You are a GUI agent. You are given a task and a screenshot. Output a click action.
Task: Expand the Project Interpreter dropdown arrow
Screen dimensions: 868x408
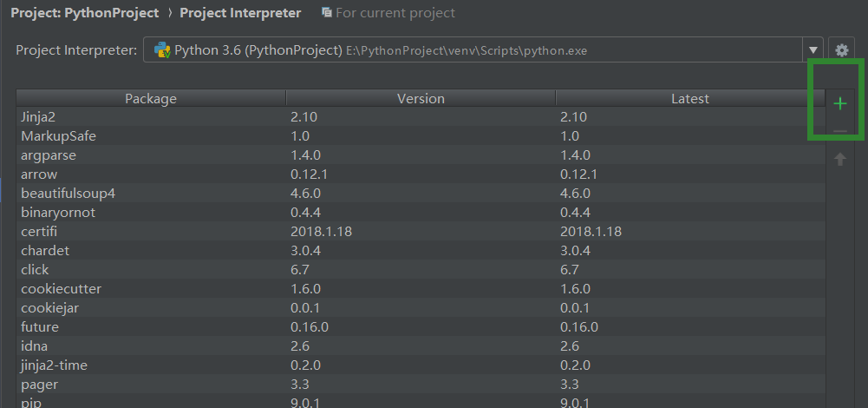[813, 50]
